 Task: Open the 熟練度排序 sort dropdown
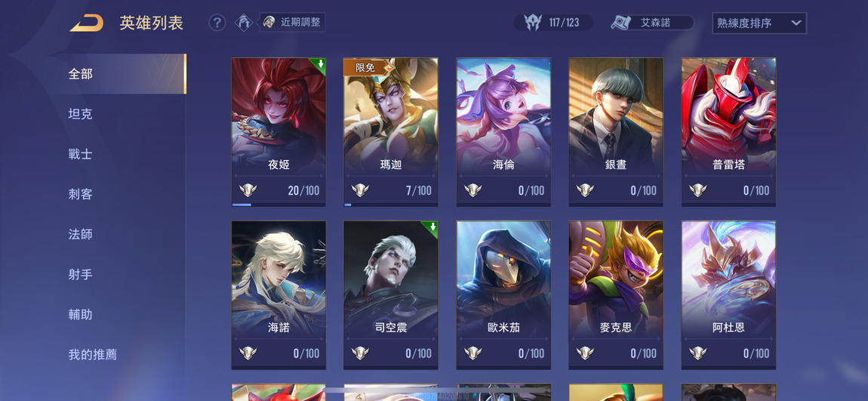coord(759,23)
